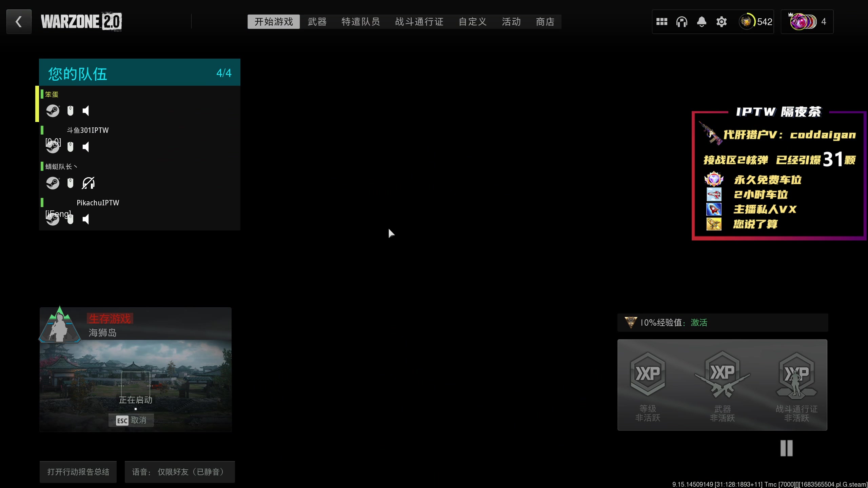Open the headset social icon
868x488 pixels.
(x=682, y=22)
